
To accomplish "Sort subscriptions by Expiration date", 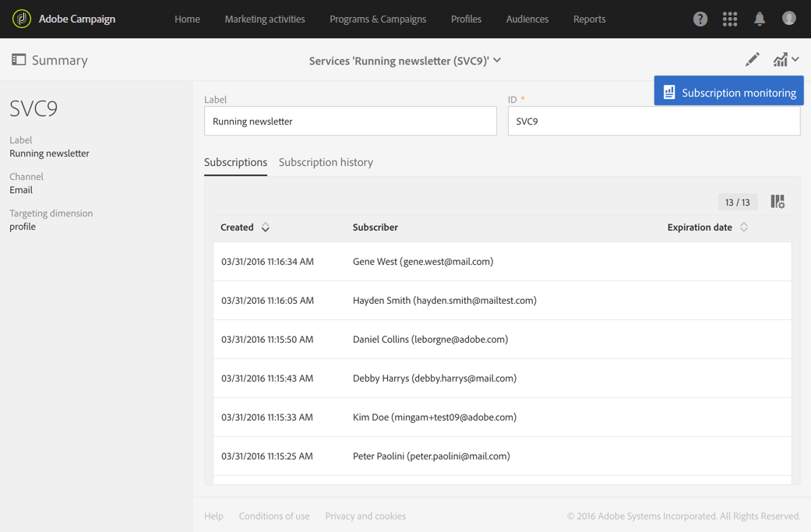I will (744, 227).
